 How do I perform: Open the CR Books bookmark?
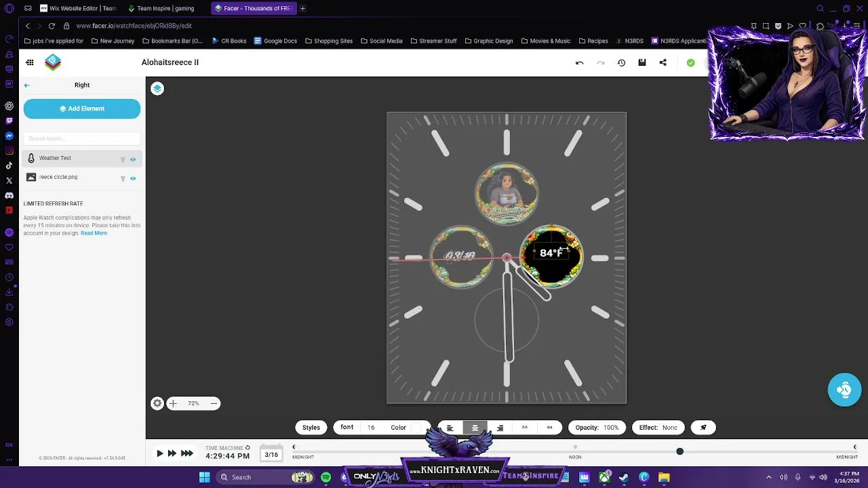[x=229, y=41]
